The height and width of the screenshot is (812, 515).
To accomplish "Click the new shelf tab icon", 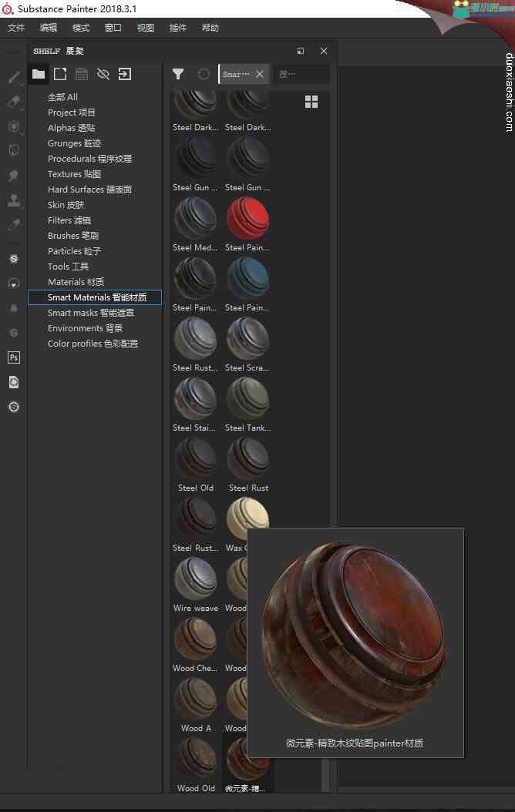I will coord(60,74).
